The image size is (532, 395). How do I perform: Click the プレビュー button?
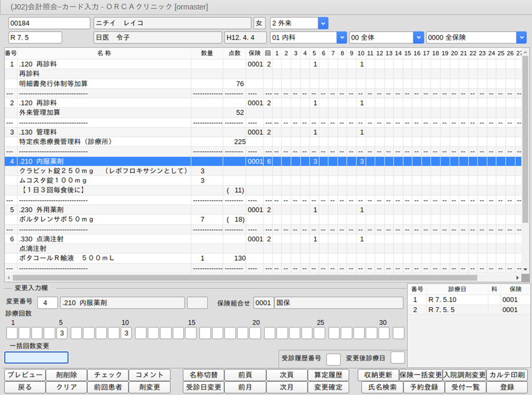[x=25, y=375]
